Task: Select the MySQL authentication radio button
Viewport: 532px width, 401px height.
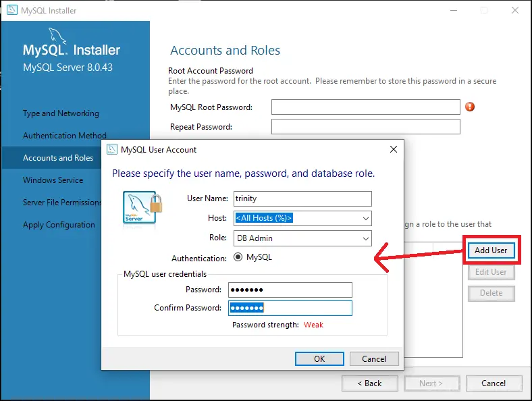Action: pyautogui.click(x=238, y=257)
